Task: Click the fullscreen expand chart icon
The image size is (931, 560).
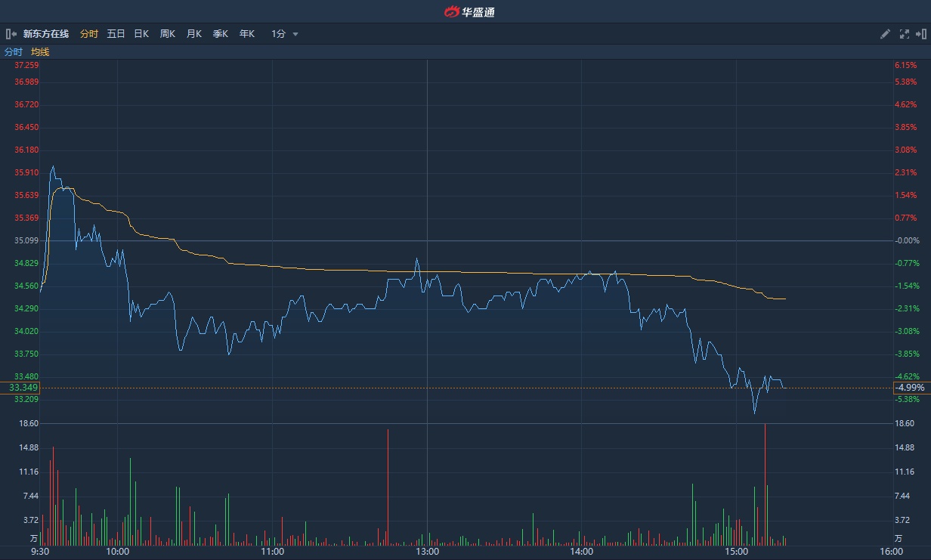Action: (904, 34)
